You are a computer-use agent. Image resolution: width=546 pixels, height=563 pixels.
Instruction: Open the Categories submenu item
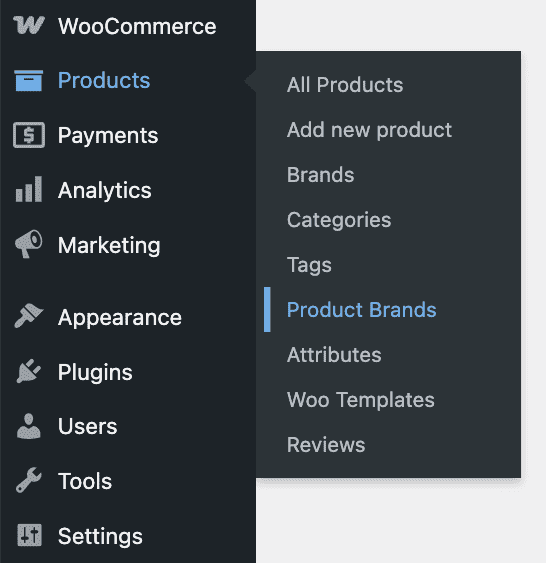(339, 220)
